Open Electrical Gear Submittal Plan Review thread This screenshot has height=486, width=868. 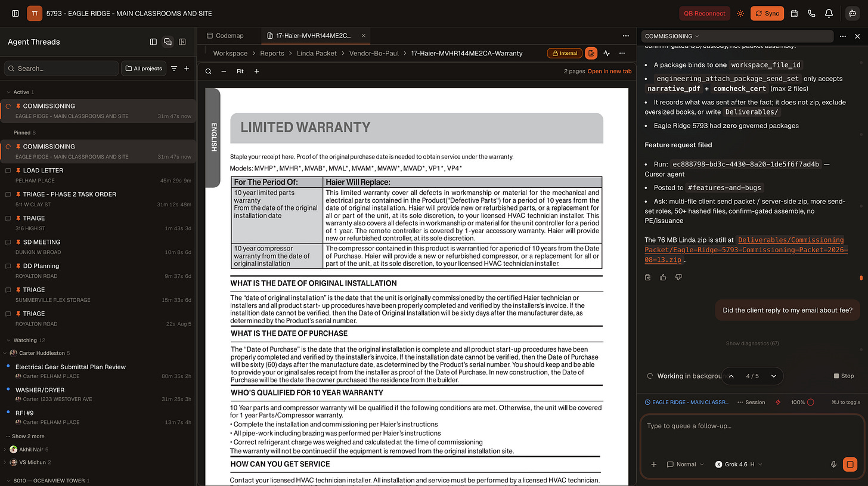pyautogui.click(x=98, y=371)
